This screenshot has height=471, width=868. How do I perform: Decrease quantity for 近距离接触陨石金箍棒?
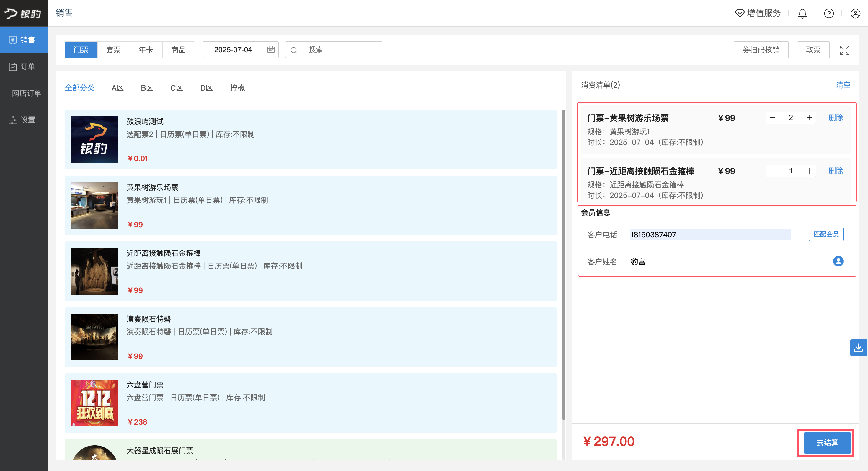click(x=773, y=171)
